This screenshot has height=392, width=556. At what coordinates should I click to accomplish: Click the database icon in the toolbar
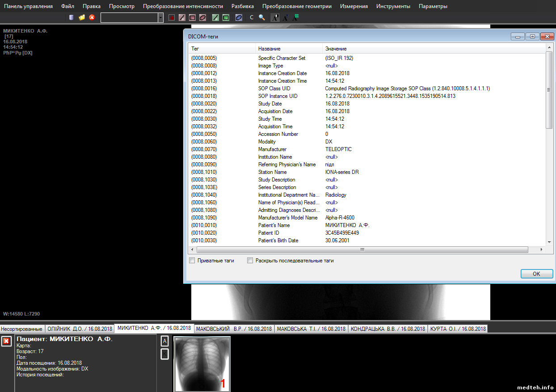coord(72,17)
